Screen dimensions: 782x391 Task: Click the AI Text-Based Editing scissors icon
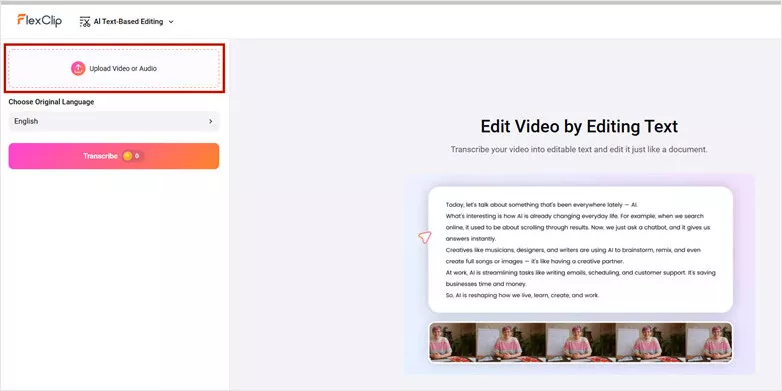(85, 21)
